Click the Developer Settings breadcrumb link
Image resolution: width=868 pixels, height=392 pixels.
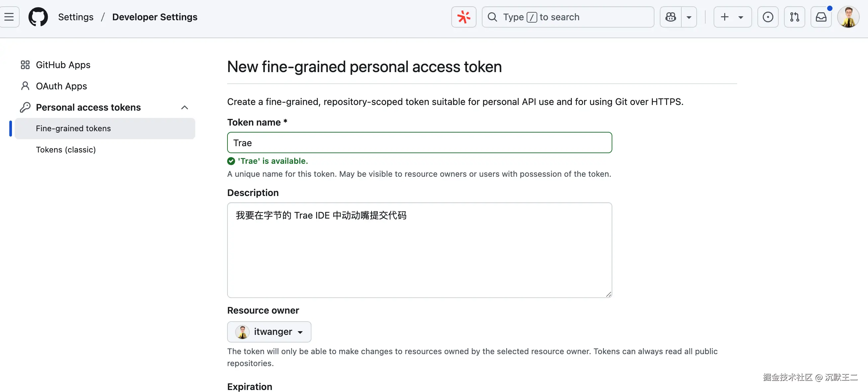coord(155,17)
